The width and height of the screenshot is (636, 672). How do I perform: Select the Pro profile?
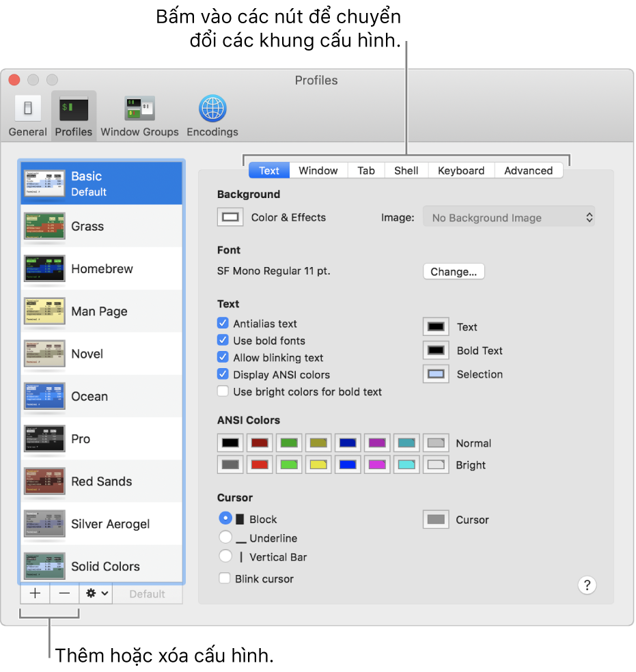(x=102, y=438)
